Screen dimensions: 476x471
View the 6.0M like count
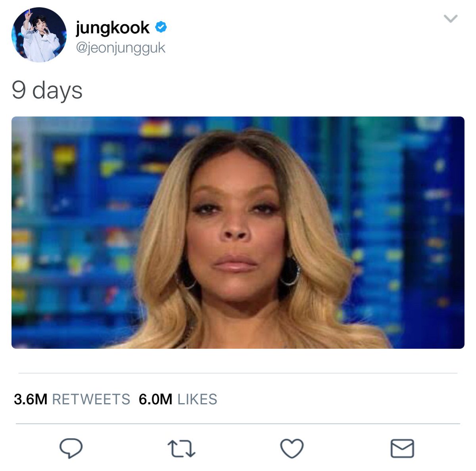155,399
